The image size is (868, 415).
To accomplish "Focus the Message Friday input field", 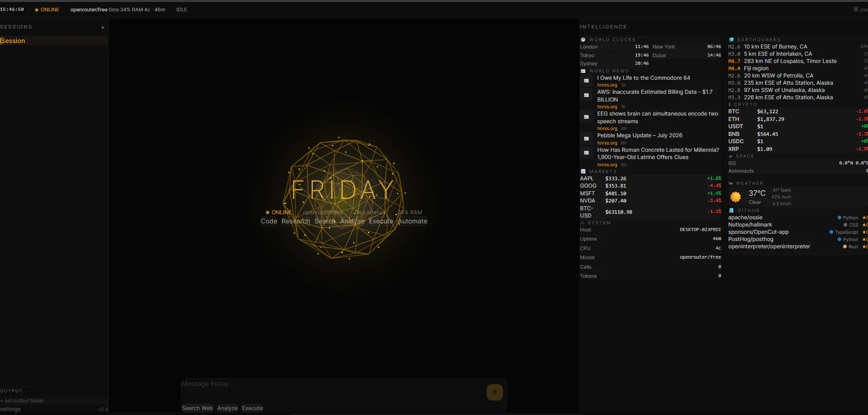I will [333, 389].
